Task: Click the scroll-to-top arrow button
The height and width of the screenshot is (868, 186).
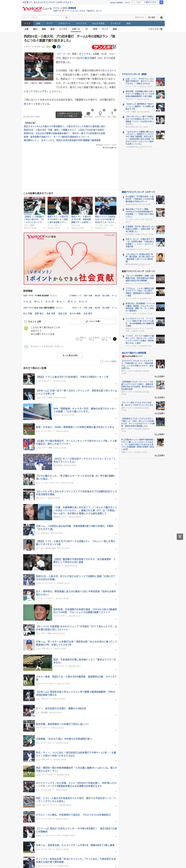Action: (180, 537)
